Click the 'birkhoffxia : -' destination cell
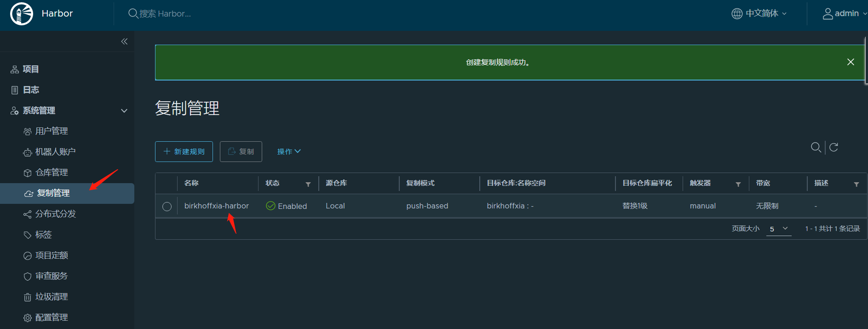This screenshot has height=329, width=868. 510,206
